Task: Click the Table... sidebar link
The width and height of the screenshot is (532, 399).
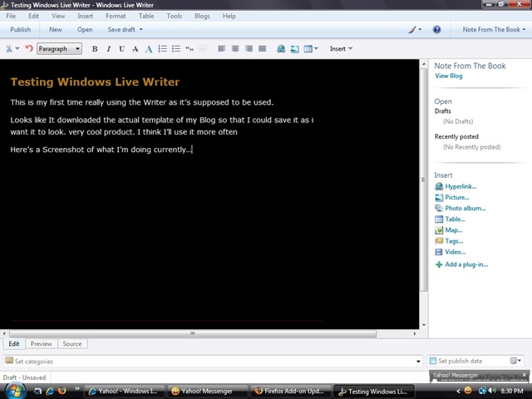Action: coord(455,219)
